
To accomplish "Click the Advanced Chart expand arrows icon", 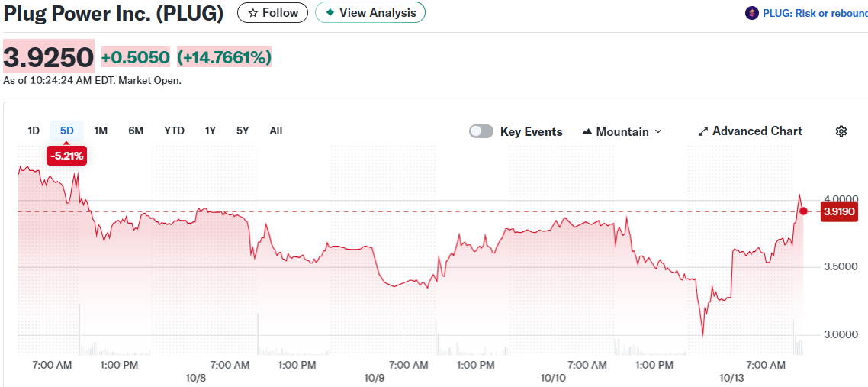I will pyautogui.click(x=703, y=131).
